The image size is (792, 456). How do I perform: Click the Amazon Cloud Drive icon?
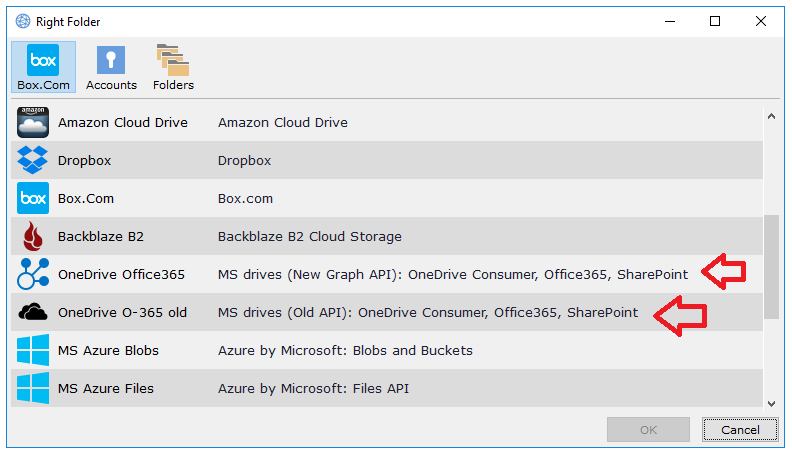(33, 123)
